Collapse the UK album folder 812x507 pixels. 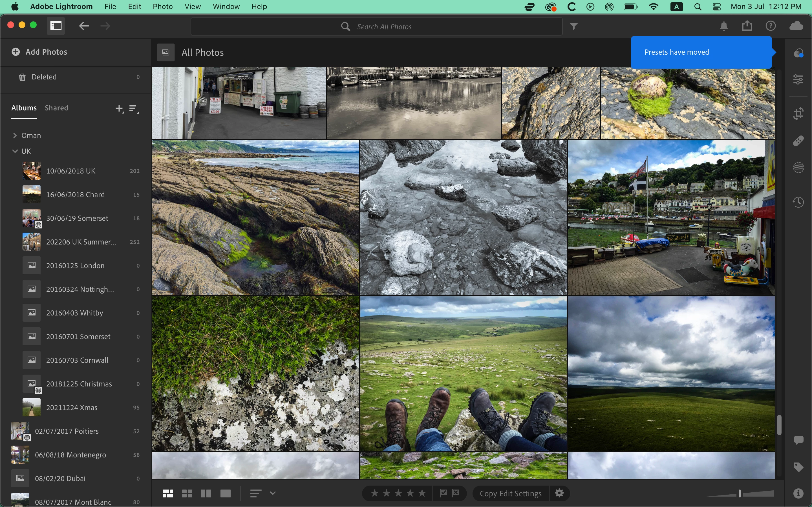click(x=15, y=151)
